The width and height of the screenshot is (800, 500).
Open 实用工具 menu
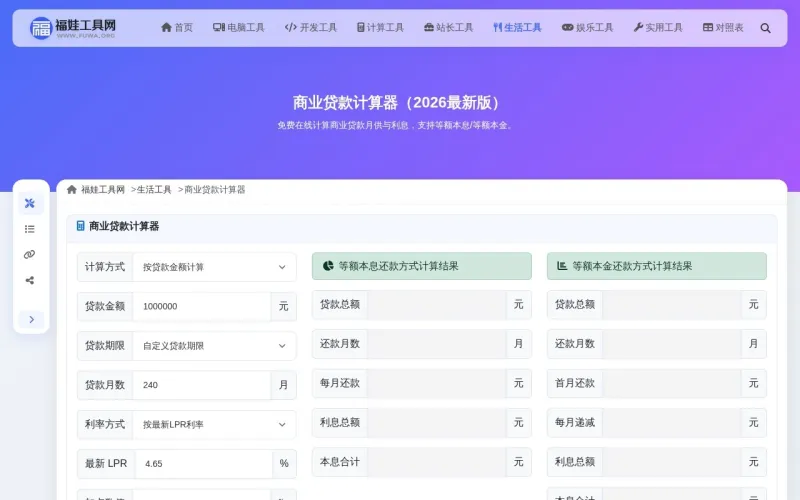(658, 28)
